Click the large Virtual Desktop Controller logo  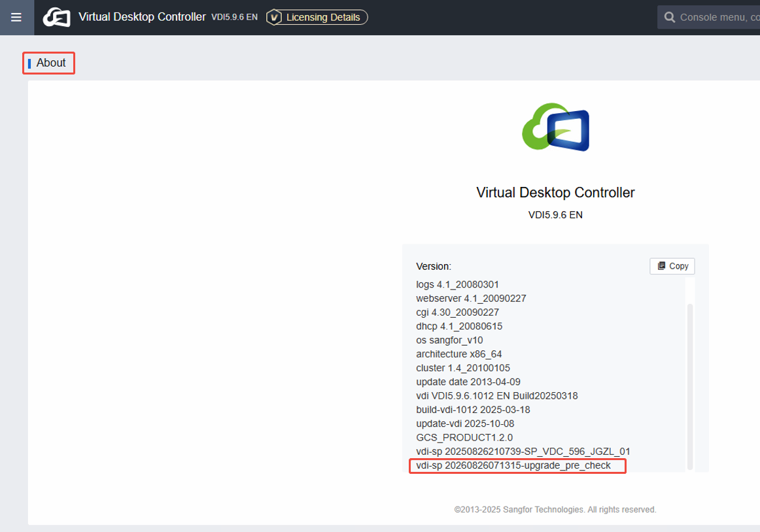coord(555,127)
